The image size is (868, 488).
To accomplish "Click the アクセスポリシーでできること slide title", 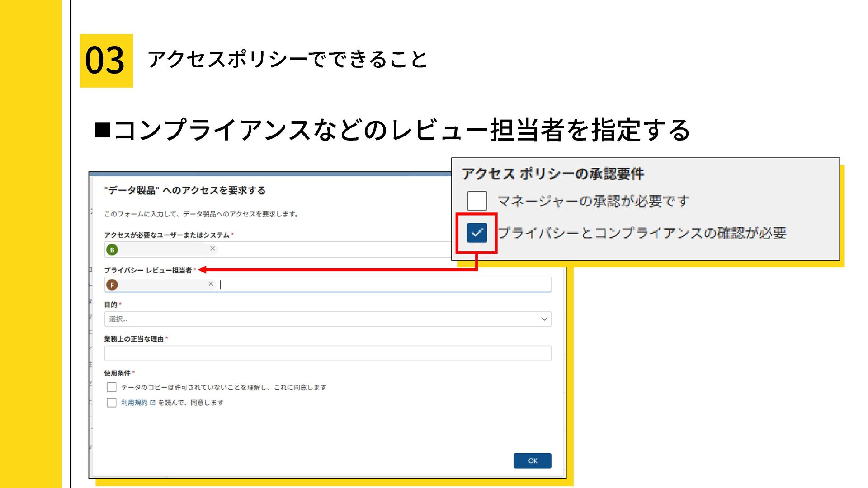I will (288, 60).
